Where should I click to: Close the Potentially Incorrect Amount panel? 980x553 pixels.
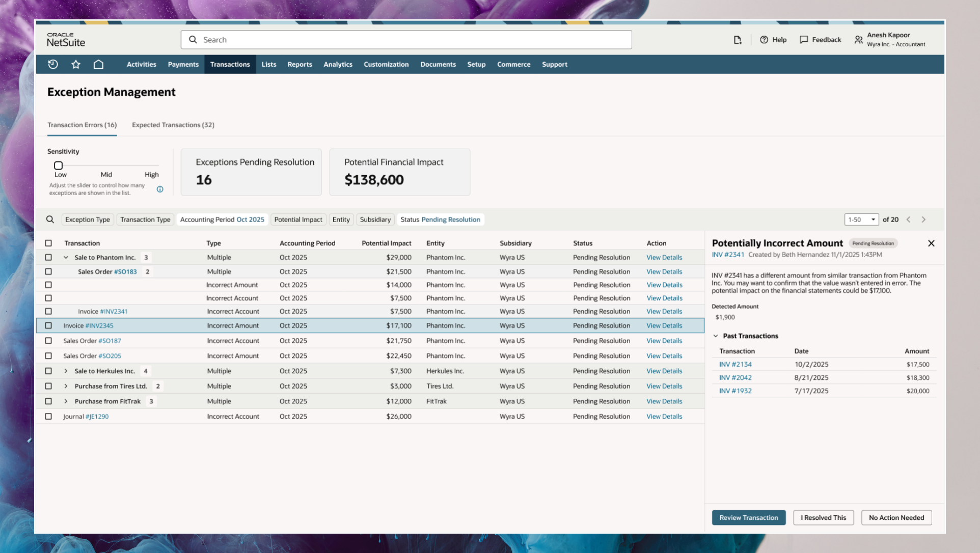[x=931, y=243]
